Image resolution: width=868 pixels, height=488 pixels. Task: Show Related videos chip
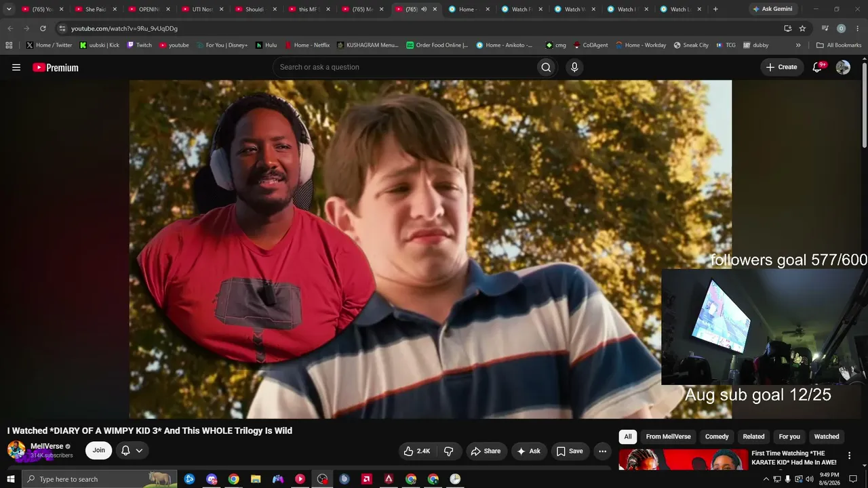(x=753, y=436)
